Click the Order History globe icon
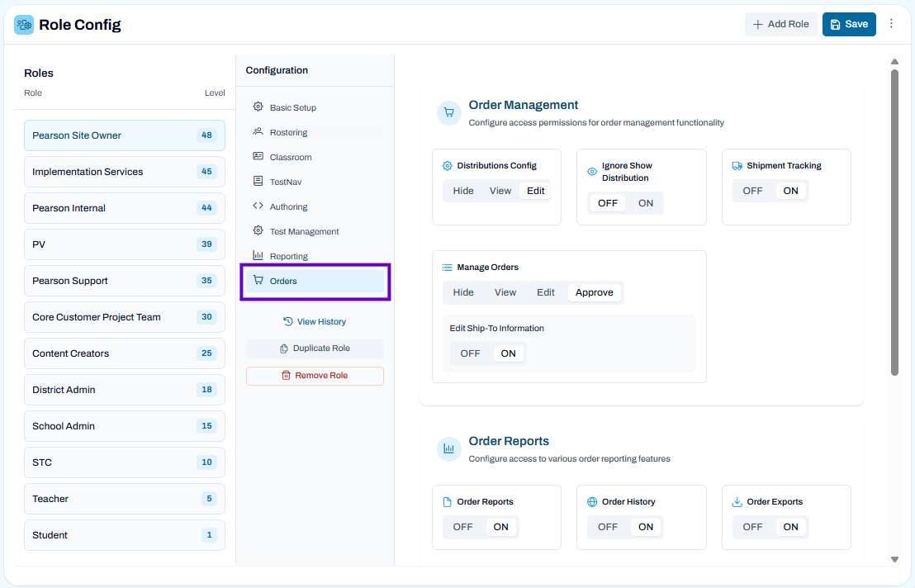Viewport: 915px width, 588px height. (x=592, y=501)
